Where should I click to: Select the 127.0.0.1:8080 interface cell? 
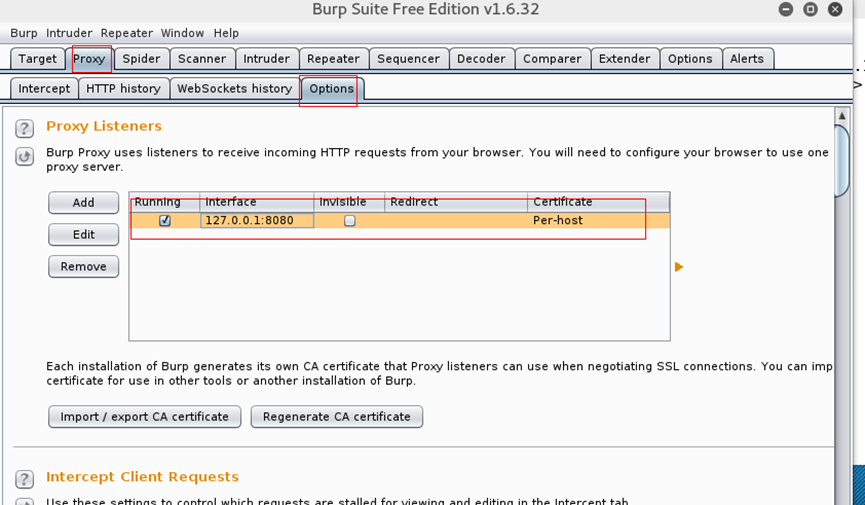[257, 220]
